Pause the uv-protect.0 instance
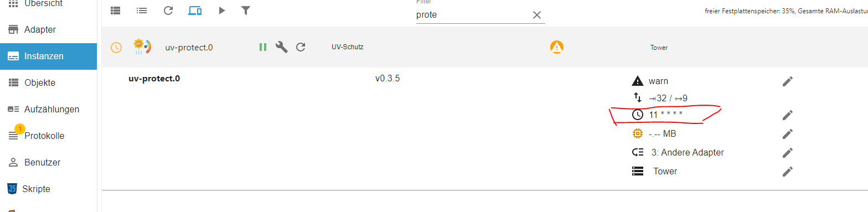 pyautogui.click(x=263, y=47)
